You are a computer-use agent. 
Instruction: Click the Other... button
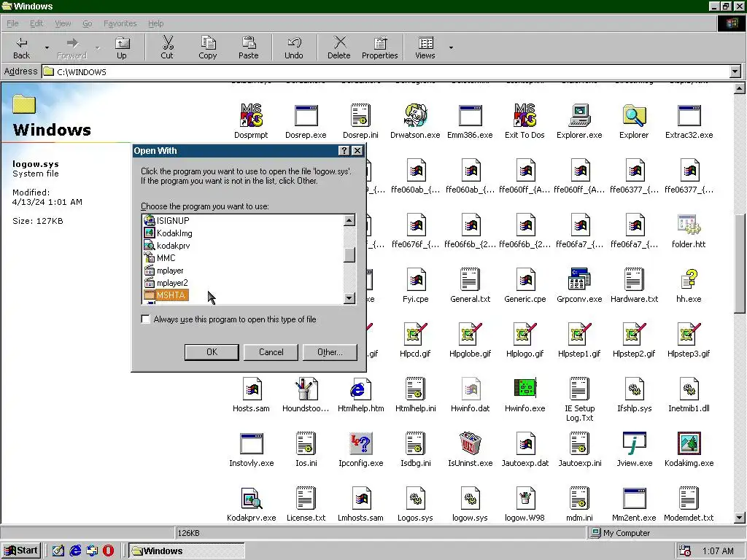click(x=330, y=352)
